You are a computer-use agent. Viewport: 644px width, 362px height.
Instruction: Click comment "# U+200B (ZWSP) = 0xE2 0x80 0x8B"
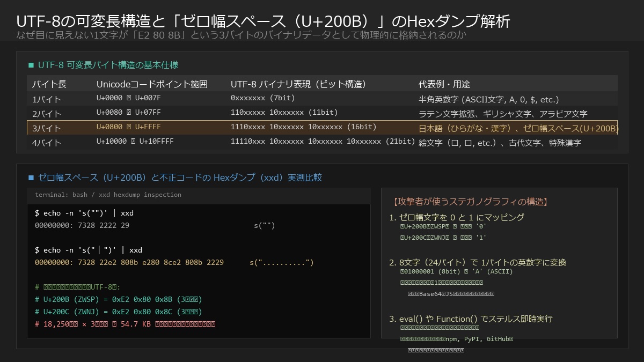(119, 300)
